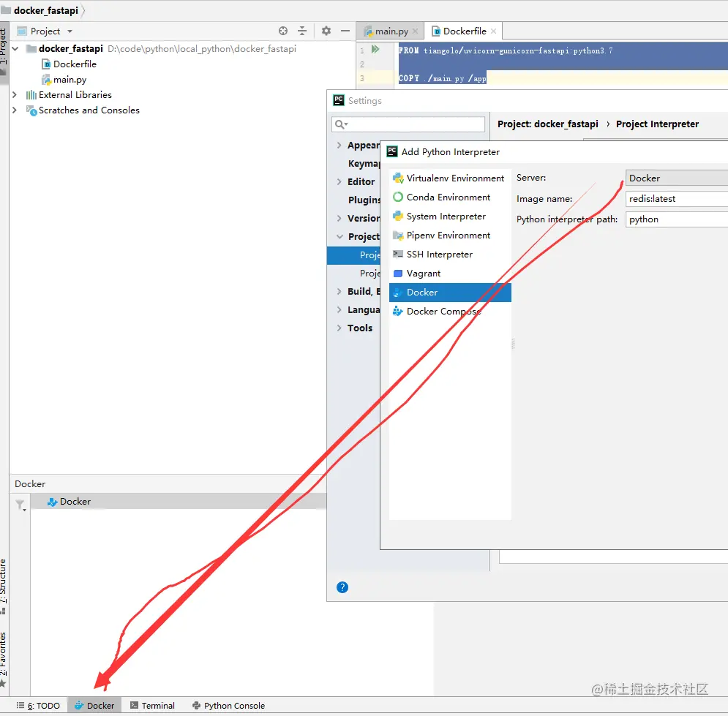Switch to main.py editor tab
728x716 pixels.
(391, 31)
